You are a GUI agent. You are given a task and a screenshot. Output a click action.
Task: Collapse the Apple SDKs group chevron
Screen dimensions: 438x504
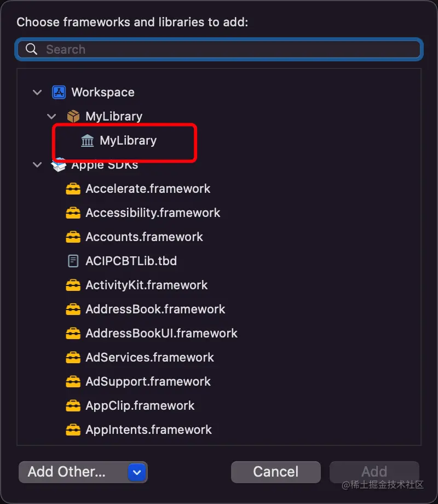[37, 165]
